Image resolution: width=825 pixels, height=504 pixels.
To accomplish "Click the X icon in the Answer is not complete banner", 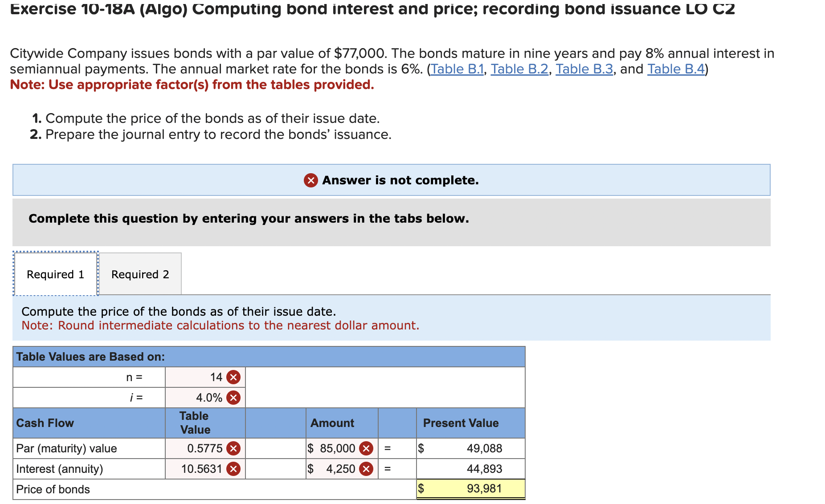I will point(310,180).
